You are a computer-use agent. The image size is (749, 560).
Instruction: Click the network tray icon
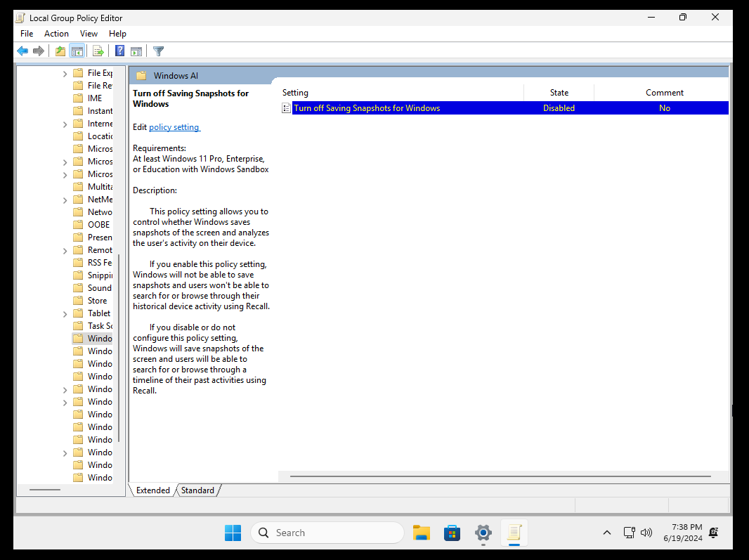(x=629, y=533)
